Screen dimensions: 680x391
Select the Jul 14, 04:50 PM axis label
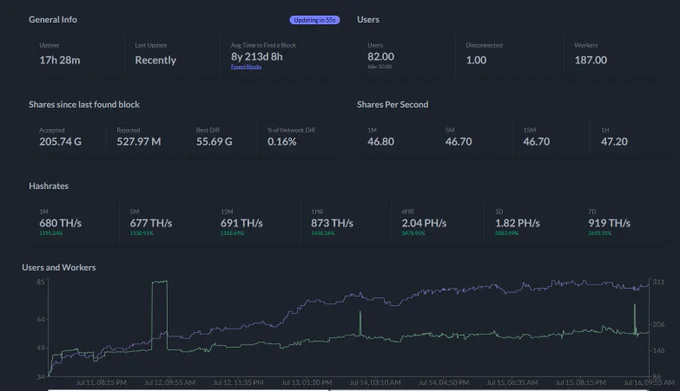pos(444,382)
